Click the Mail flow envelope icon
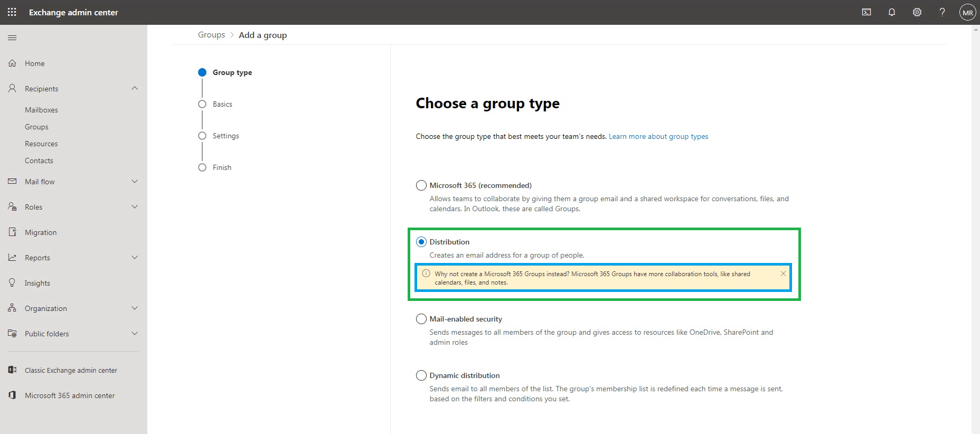980x434 pixels. [12, 181]
